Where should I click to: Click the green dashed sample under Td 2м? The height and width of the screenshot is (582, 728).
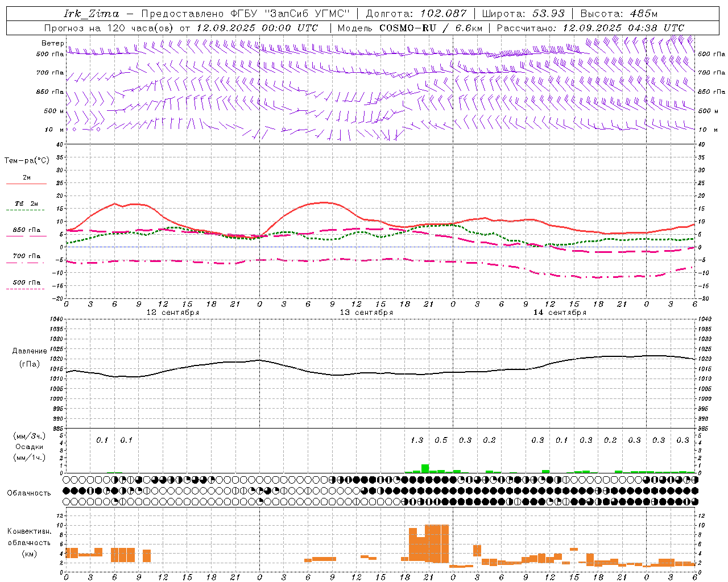(26, 210)
